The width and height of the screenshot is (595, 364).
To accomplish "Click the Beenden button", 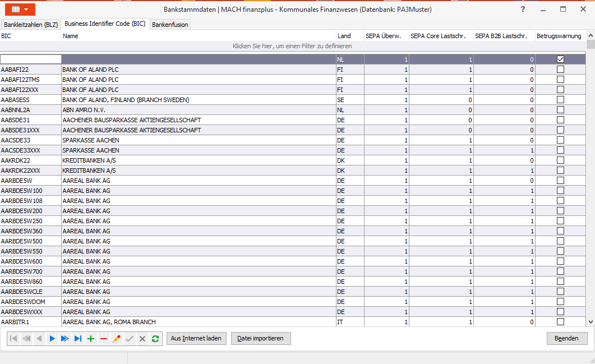I will coord(567,339).
